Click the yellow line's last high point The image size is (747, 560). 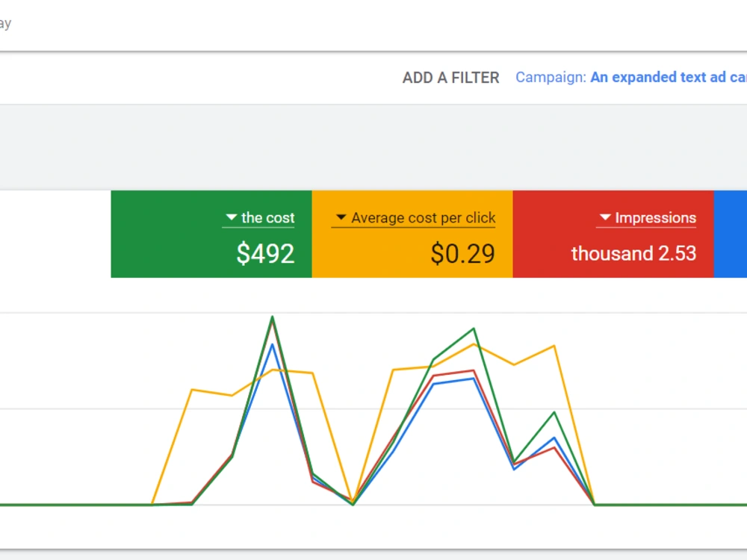click(554, 346)
